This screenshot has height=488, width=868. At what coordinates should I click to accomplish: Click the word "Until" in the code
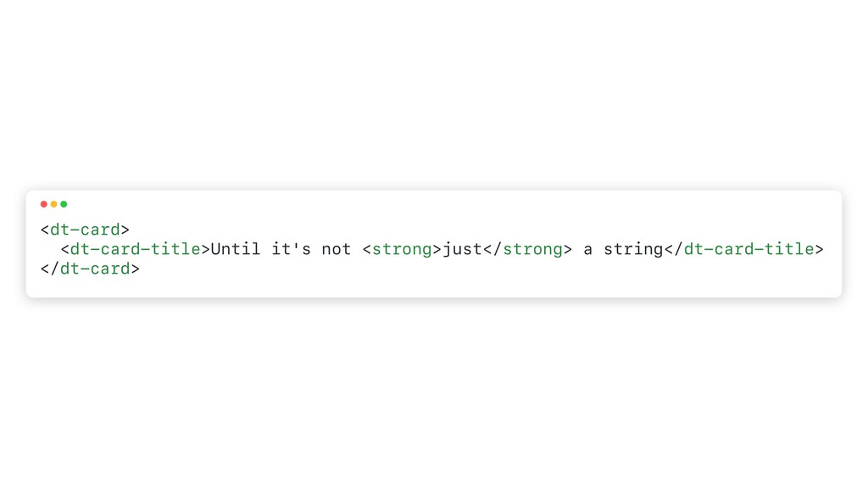click(x=235, y=249)
